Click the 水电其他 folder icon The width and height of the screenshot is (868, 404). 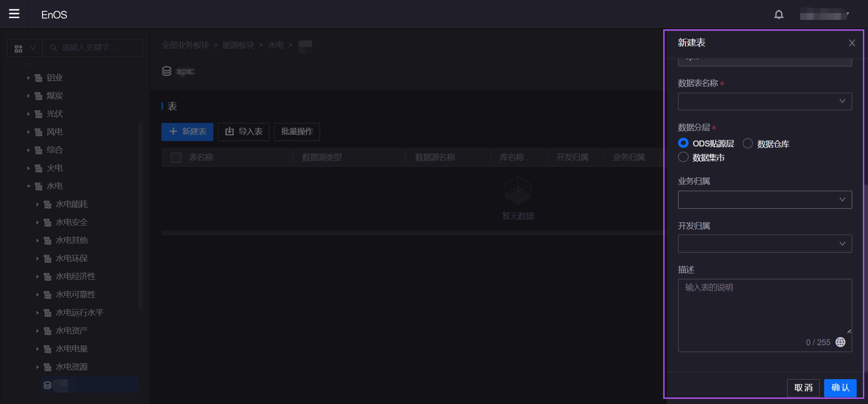(48, 241)
